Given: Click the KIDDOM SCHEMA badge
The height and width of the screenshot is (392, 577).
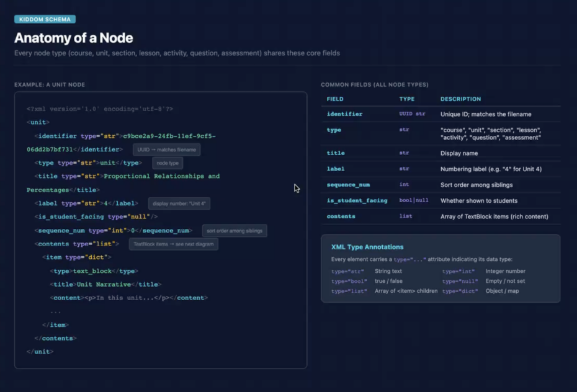Looking at the screenshot, I should pos(45,19).
